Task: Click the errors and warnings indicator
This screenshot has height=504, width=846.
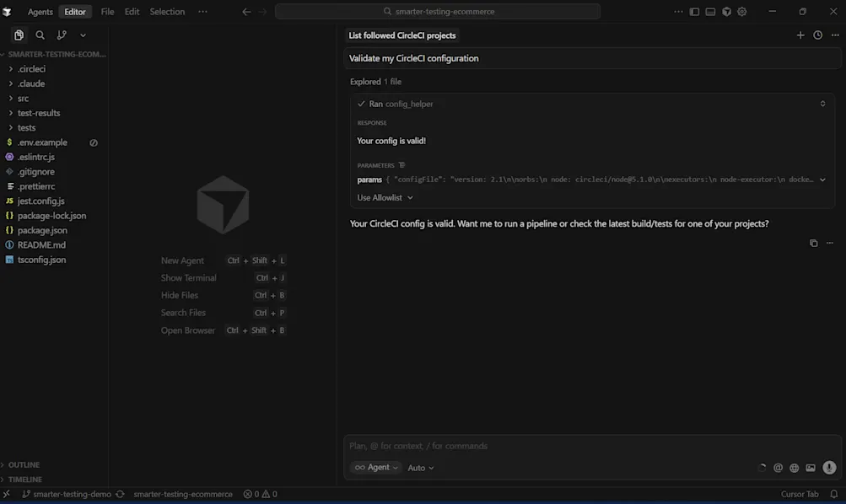Action: coord(258,494)
